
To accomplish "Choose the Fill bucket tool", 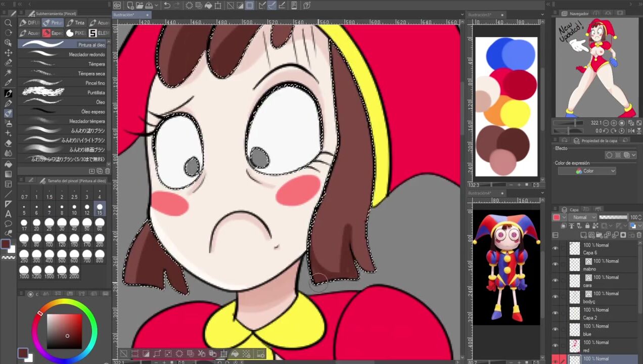I will pyautogui.click(x=8, y=164).
